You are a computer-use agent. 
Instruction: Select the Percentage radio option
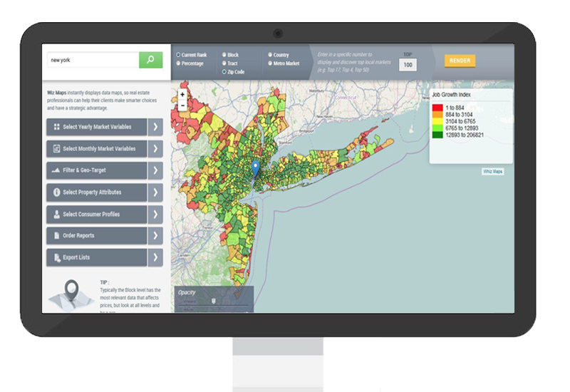pos(178,63)
